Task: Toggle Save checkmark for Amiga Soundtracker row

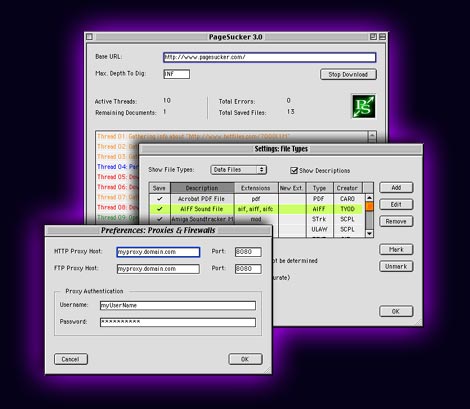Action: pyautogui.click(x=160, y=219)
